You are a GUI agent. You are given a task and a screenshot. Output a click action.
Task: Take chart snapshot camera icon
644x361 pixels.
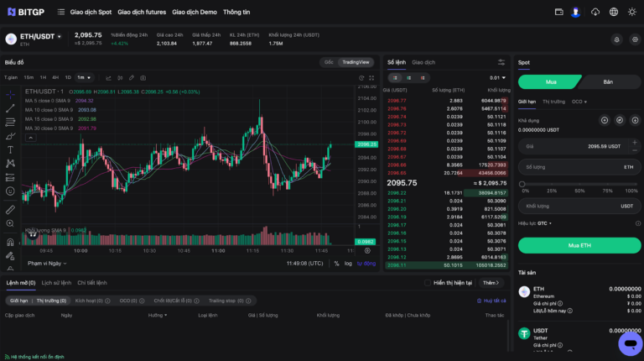[x=143, y=78]
